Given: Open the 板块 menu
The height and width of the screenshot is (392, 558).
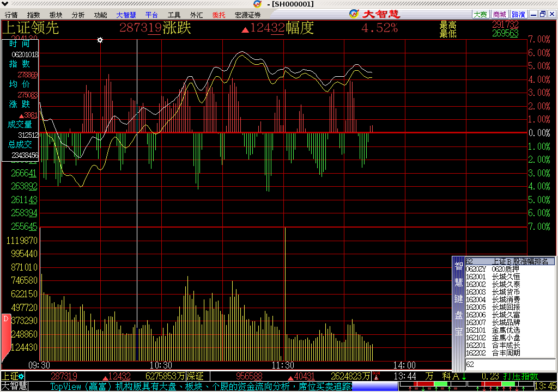Looking at the screenshot, I should coord(56,15).
